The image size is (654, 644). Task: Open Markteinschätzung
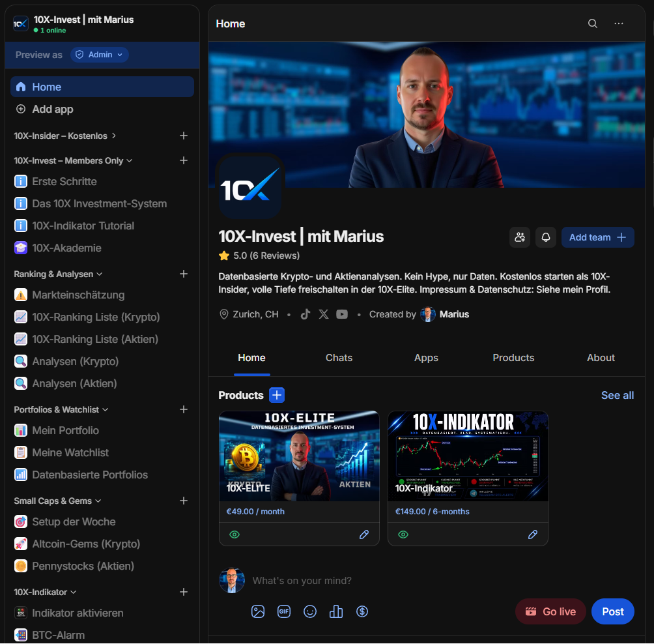click(102, 295)
